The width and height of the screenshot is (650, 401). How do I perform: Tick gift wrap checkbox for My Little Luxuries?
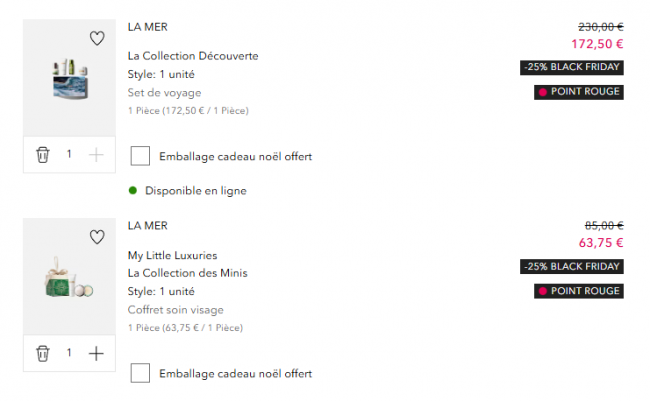coord(141,374)
